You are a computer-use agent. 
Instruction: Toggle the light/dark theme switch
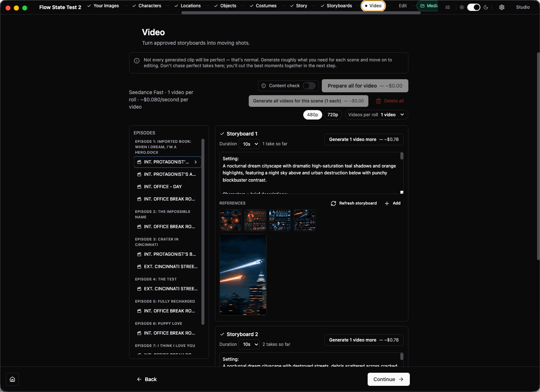pos(474,7)
